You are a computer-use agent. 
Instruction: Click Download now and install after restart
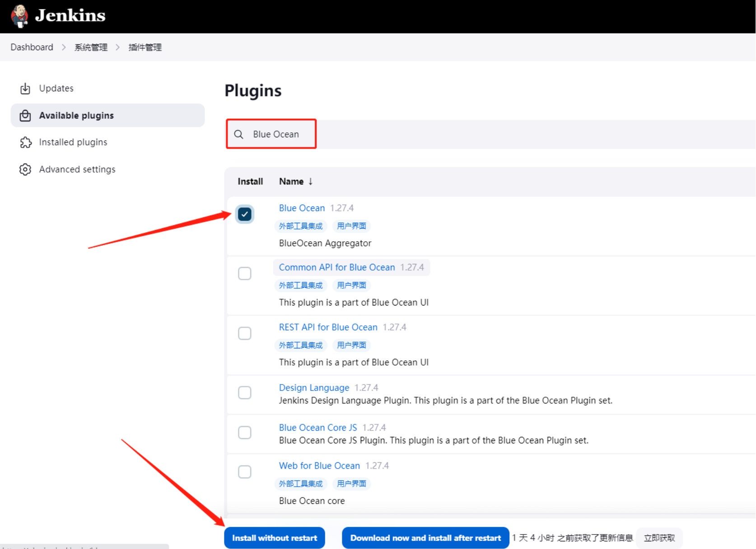(425, 538)
